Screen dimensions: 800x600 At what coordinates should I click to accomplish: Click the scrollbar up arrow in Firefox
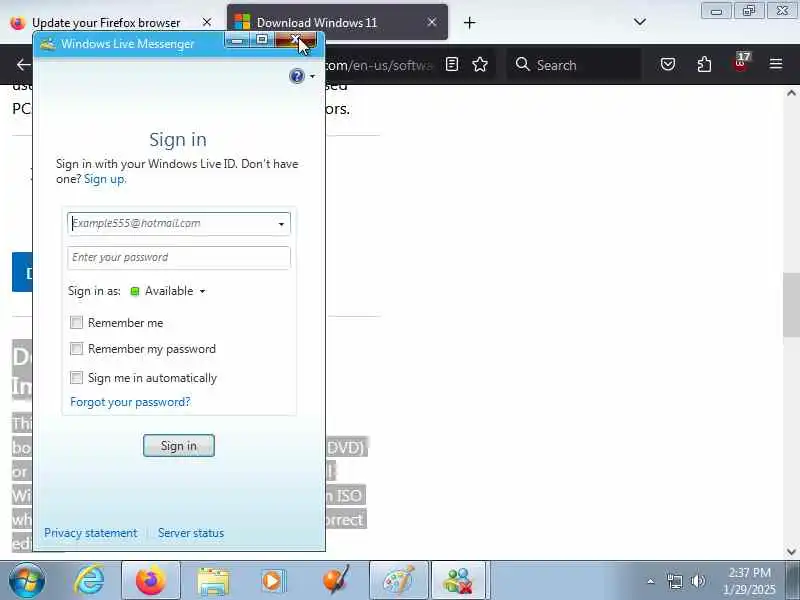click(x=791, y=93)
